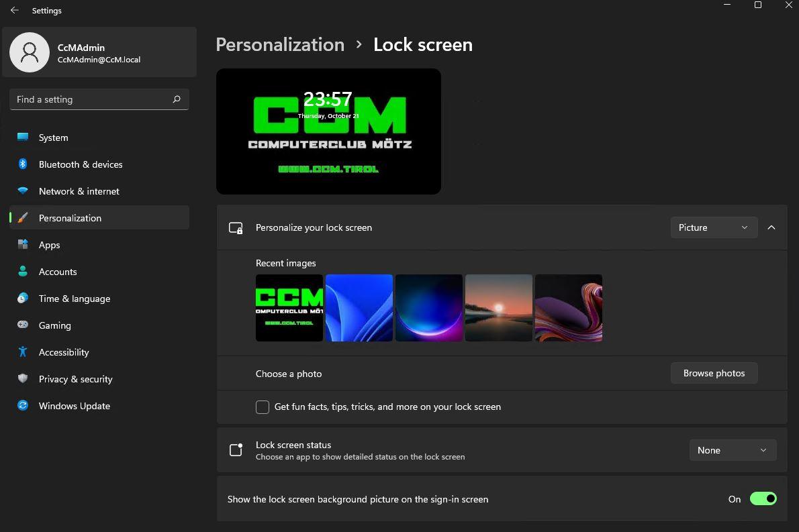Select the CCM logo recent image

289,308
